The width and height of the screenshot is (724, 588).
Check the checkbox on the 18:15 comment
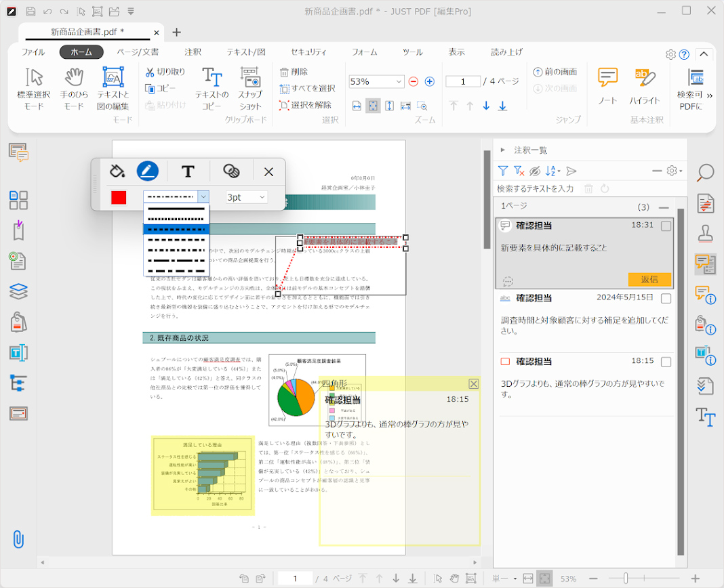click(666, 361)
